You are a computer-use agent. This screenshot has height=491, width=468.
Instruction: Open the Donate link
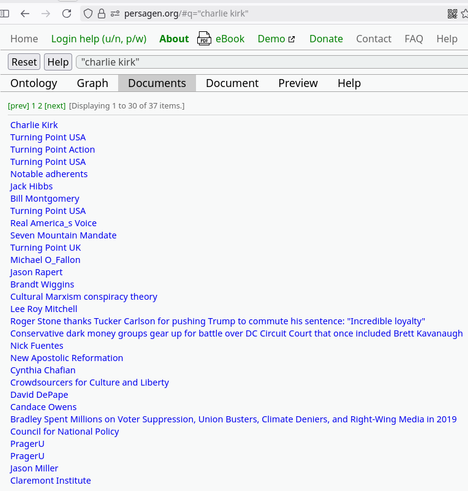tap(326, 39)
